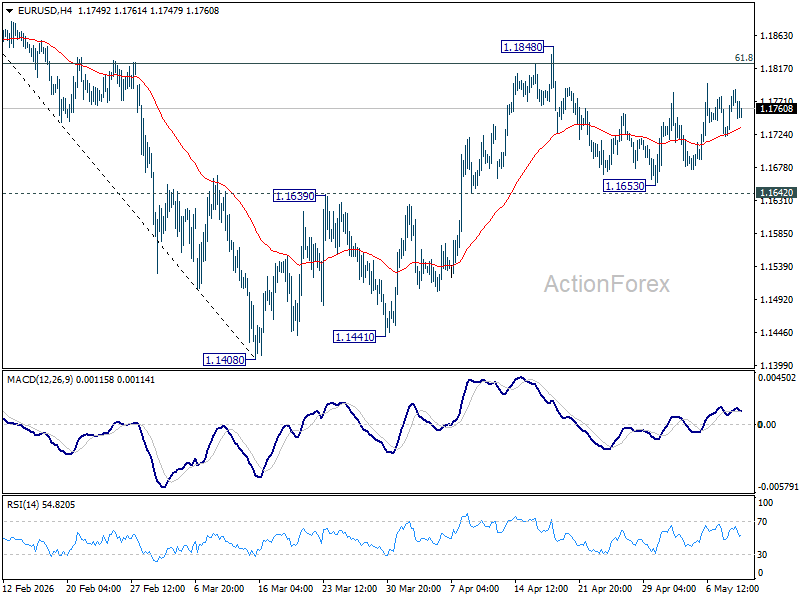Select the 1.14410 low price label
Screen dimensions: 800x600
(x=354, y=337)
